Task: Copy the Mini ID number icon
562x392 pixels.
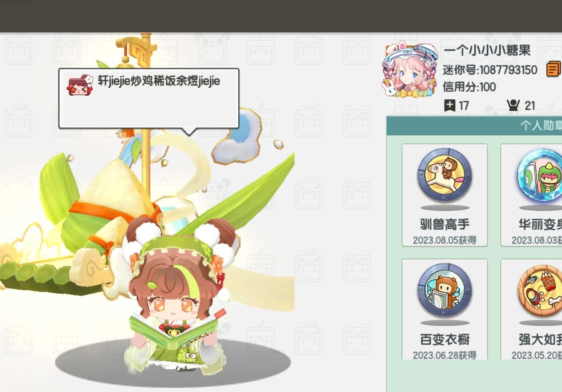Action: 554,70
